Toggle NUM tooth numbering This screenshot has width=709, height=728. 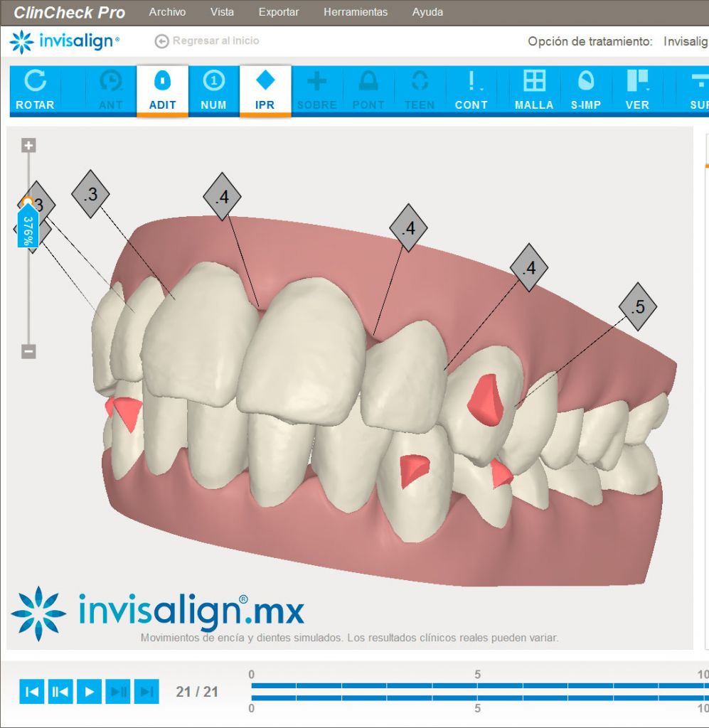click(213, 90)
